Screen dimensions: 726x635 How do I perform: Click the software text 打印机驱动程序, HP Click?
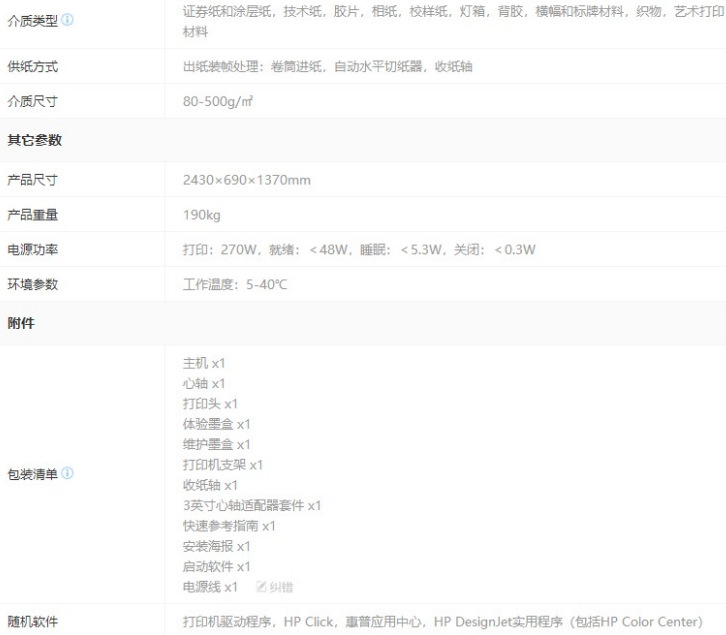[x=258, y=621]
